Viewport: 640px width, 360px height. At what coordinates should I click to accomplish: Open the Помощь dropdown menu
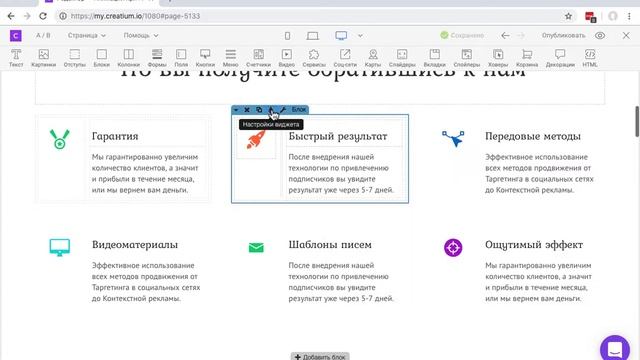click(141, 36)
